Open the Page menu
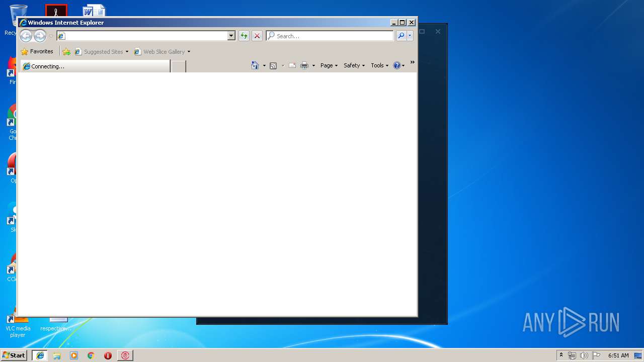644x362 pixels. click(x=329, y=65)
